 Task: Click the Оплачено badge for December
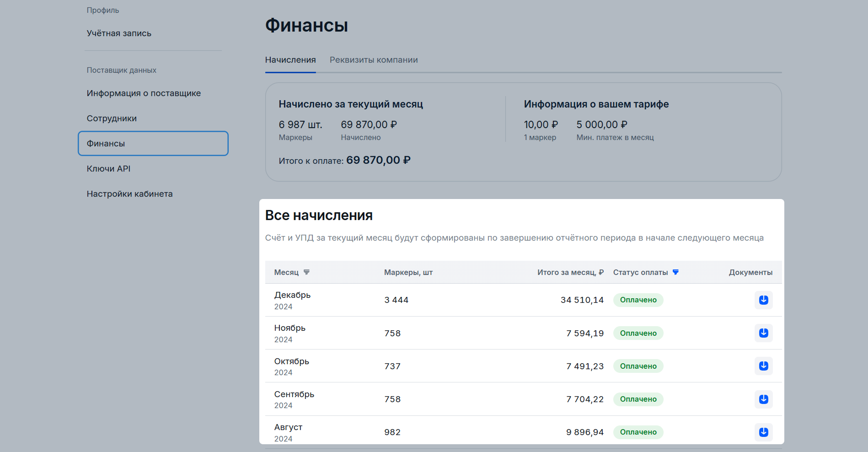(x=638, y=300)
